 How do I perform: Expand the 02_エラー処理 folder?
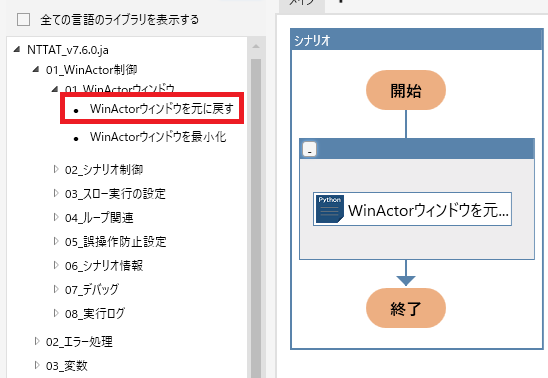(x=37, y=341)
